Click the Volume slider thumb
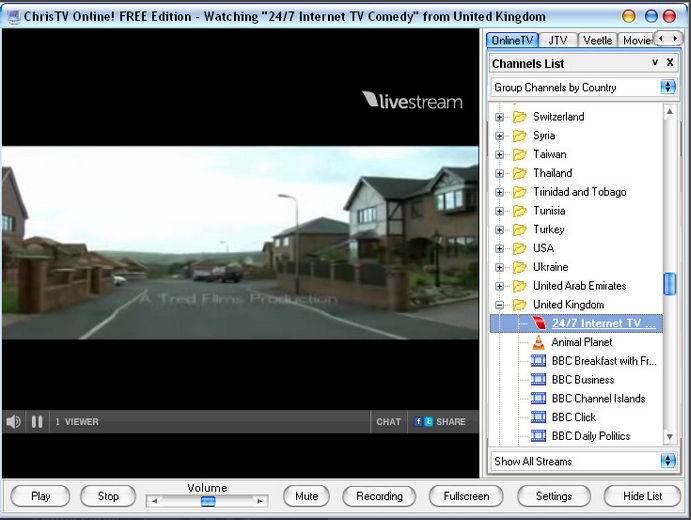This screenshot has width=691, height=520. (x=208, y=501)
